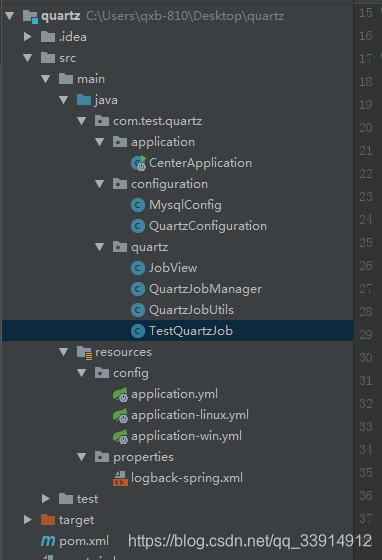Collapse the config folder arrow
The height and width of the screenshot is (560, 382).
pos(81,373)
